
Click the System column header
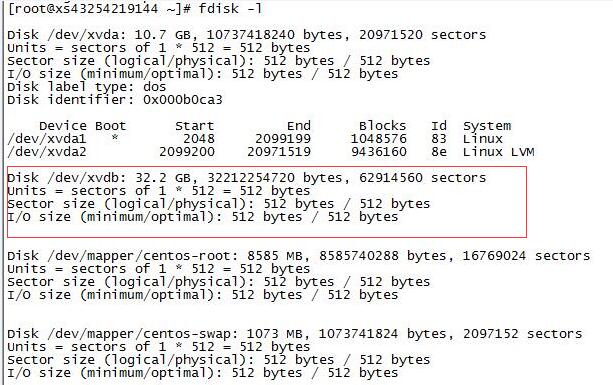pyautogui.click(x=487, y=126)
